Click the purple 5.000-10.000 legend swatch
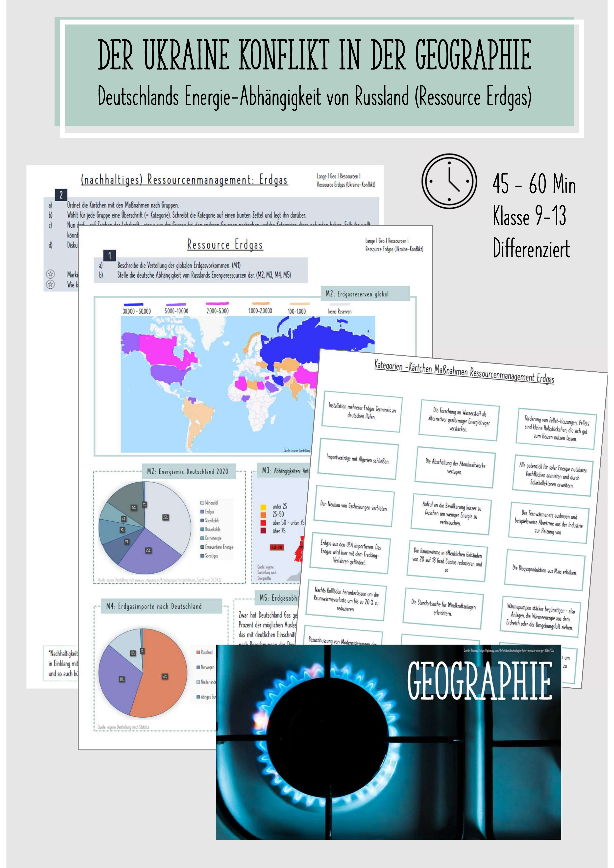This screenshot has width=614, height=868. point(176,304)
